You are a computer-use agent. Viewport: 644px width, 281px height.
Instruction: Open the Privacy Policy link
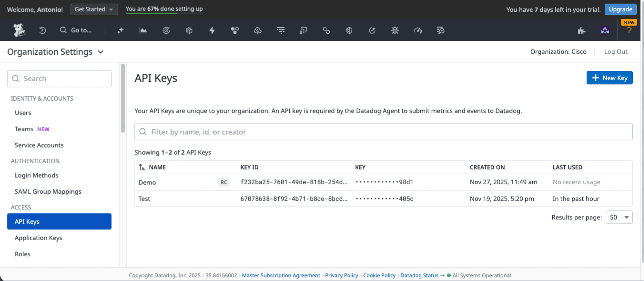tap(342, 276)
